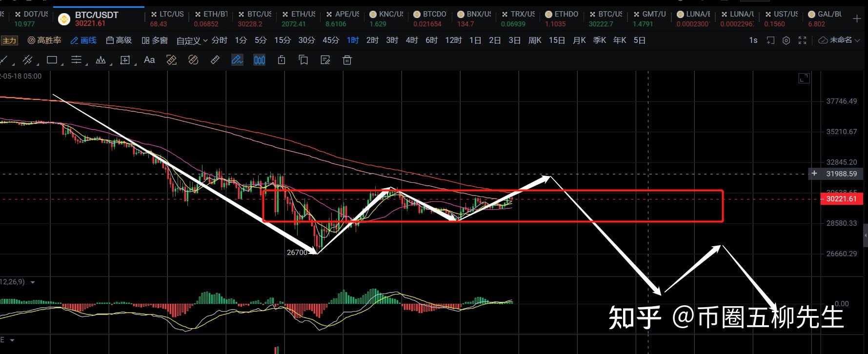This screenshot has width=868, height=354.
Task: Open chart settings hexagon icon
Action: (786, 40)
